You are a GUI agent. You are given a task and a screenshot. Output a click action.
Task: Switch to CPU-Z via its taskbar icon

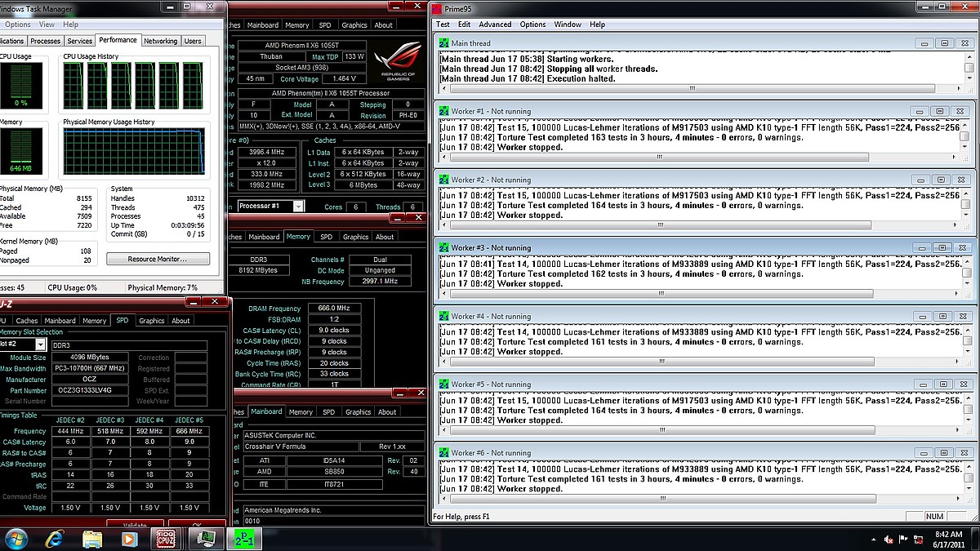[167, 539]
